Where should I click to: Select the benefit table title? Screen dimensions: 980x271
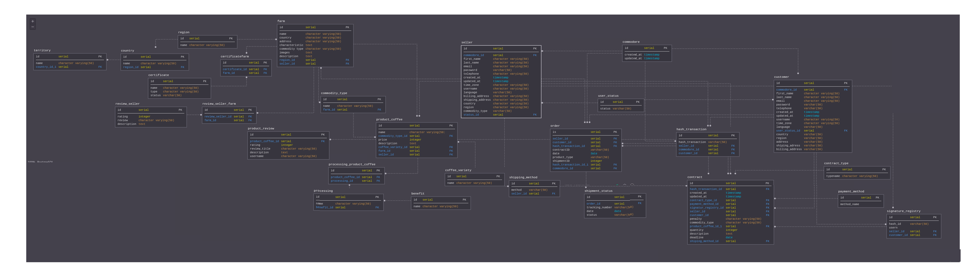418,193
